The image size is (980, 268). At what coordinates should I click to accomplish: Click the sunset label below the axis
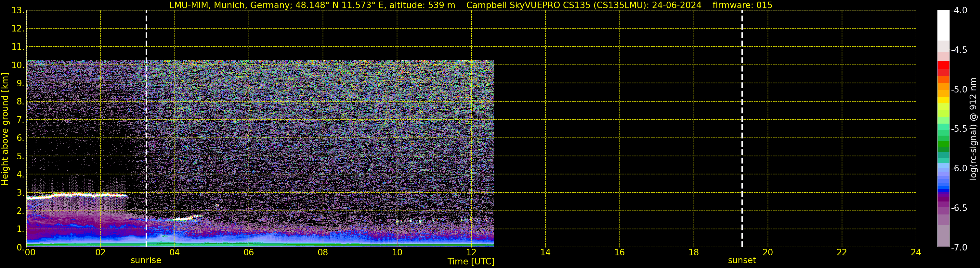click(742, 261)
